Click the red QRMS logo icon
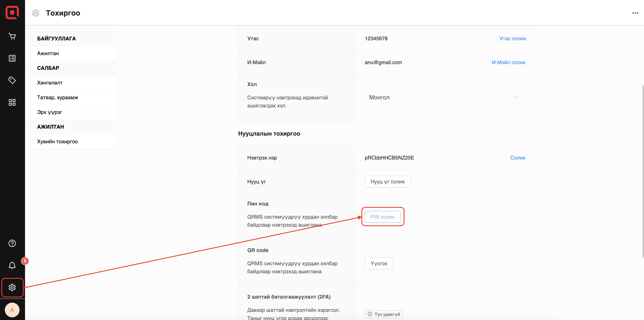This screenshot has height=320, width=644. click(x=12, y=13)
